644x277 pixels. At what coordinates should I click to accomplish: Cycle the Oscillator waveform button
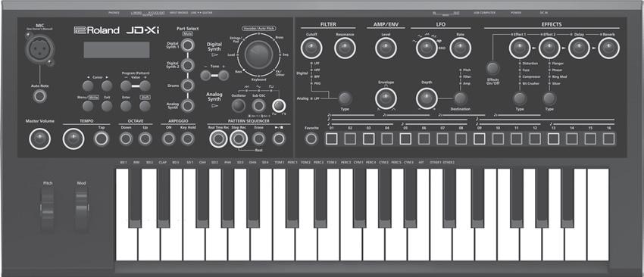[238, 105]
